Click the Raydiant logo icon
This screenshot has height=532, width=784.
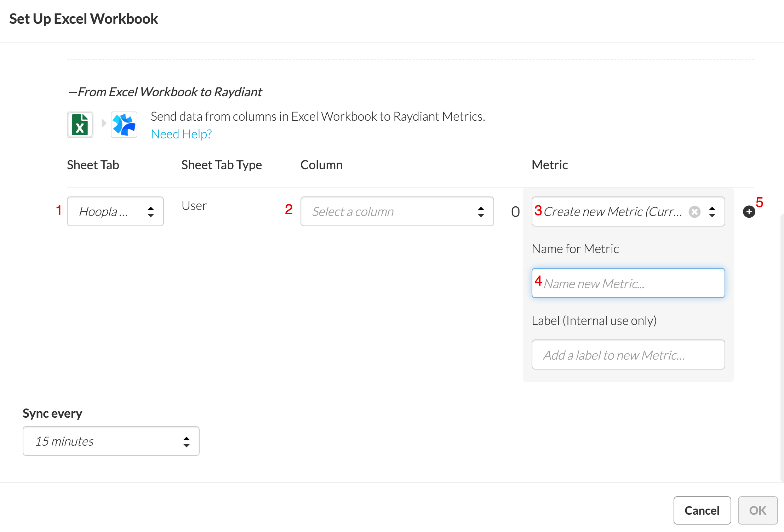[x=124, y=125]
